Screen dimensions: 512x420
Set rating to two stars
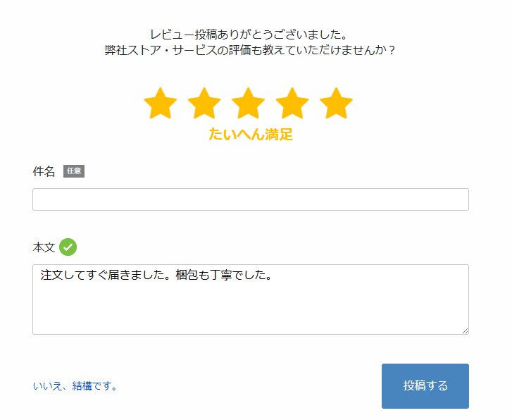coord(204,104)
